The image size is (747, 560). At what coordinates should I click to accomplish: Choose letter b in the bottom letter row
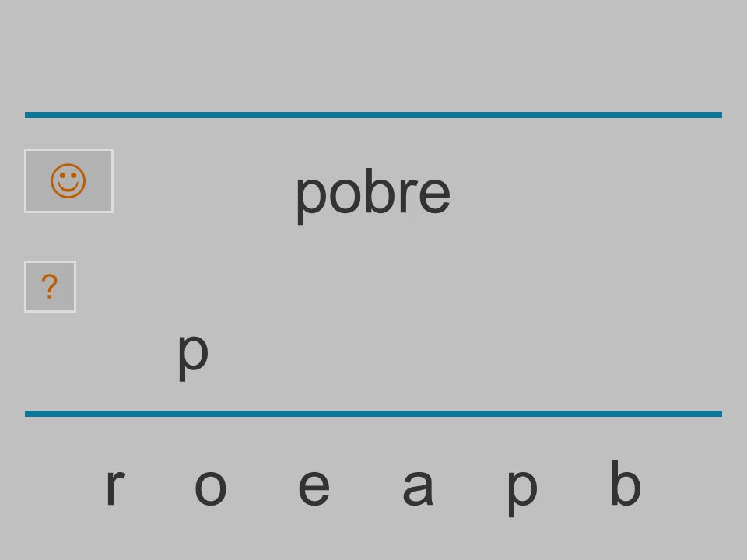pyautogui.click(x=626, y=483)
